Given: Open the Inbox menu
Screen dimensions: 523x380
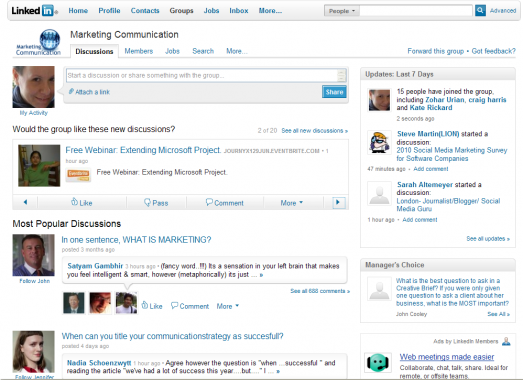Looking at the screenshot, I should [x=238, y=11].
